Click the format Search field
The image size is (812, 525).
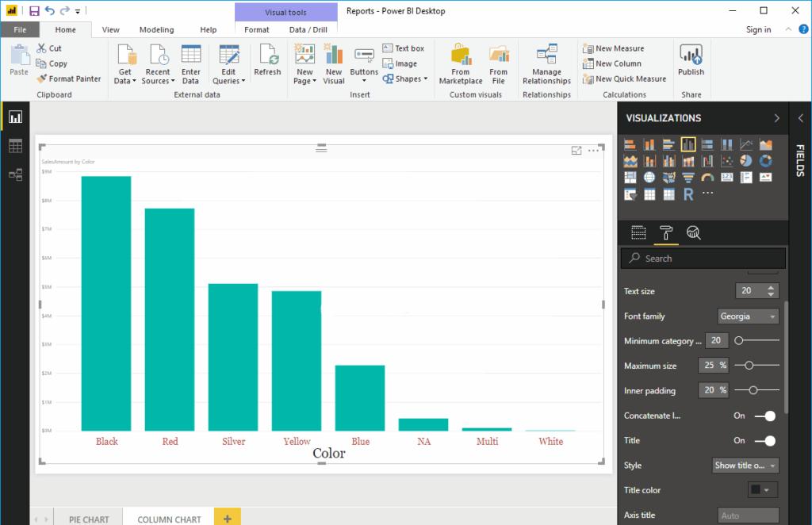tap(703, 259)
